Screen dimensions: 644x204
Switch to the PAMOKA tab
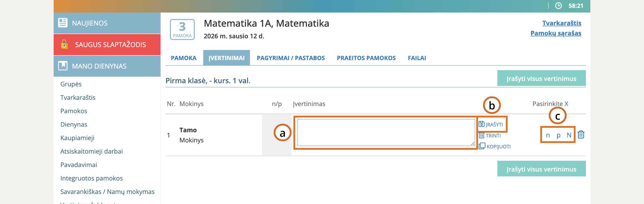pyautogui.click(x=184, y=58)
